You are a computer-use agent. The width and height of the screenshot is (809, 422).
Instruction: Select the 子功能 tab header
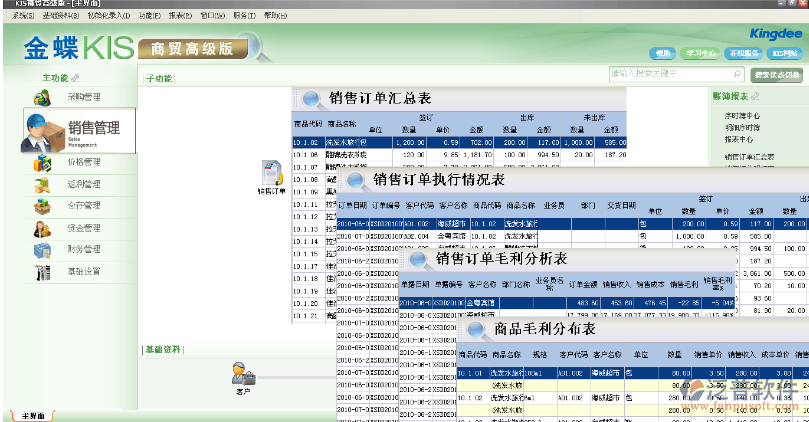(159, 77)
